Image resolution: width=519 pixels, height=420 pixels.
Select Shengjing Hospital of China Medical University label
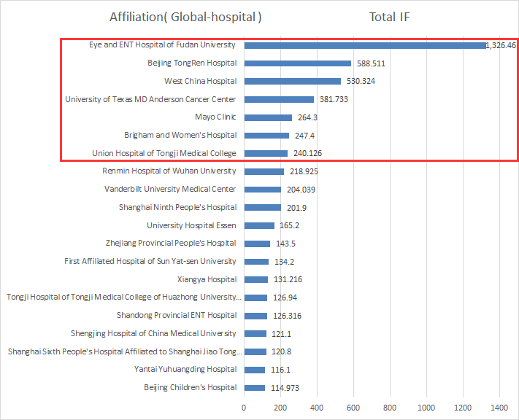click(153, 333)
